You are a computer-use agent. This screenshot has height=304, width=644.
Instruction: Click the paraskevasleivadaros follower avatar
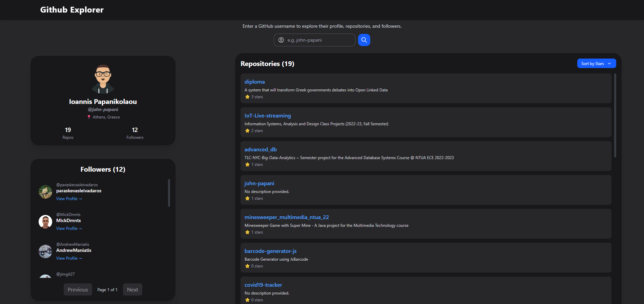coord(45,192)
